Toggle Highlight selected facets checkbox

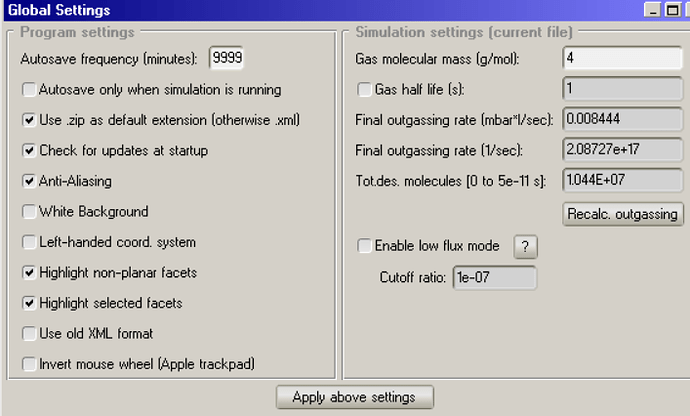pos(29,303)
